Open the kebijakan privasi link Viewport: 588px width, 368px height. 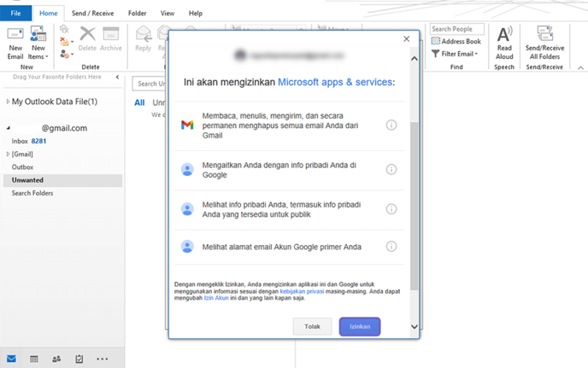[302, 291]
